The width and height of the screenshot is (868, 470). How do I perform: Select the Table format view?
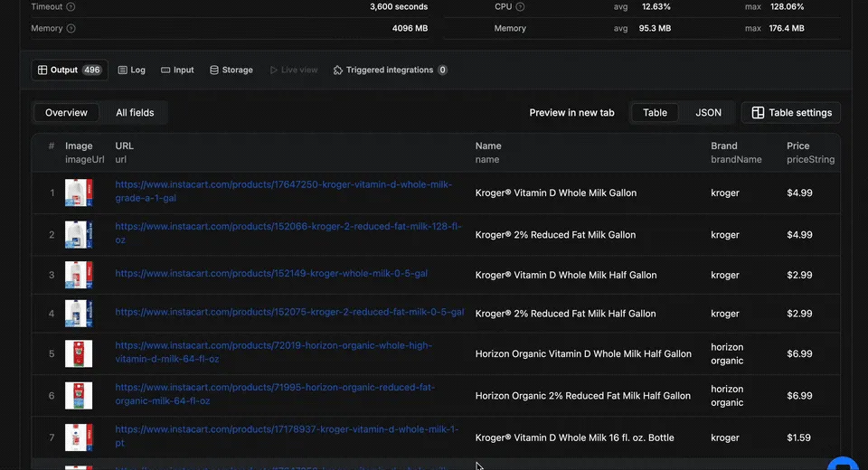[x=655, y=113]
